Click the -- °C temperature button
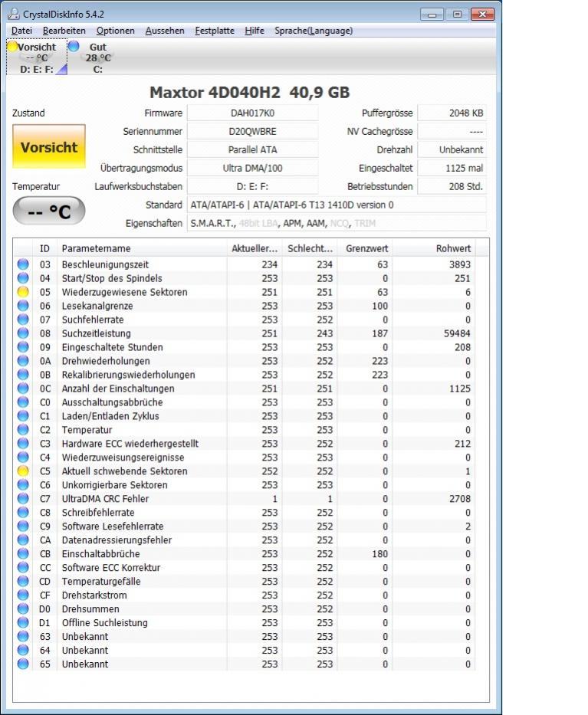 pyautogui.click(x=49, y=211)
